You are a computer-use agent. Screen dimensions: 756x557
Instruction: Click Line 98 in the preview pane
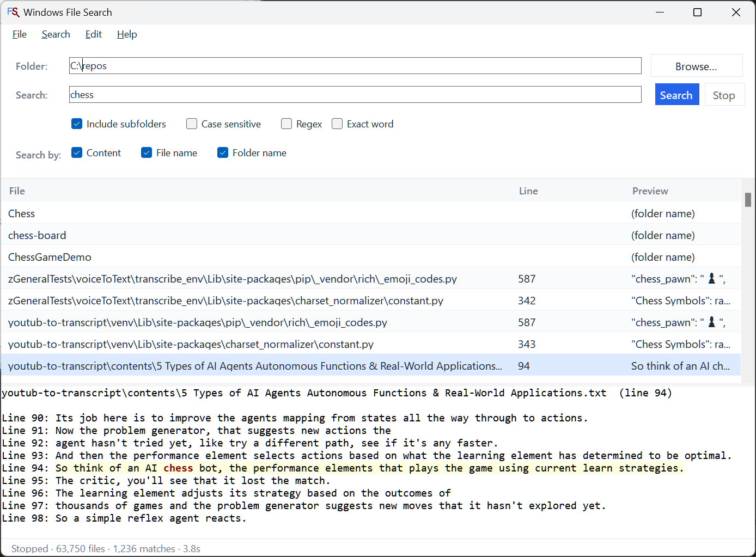(x=124, y=518)
